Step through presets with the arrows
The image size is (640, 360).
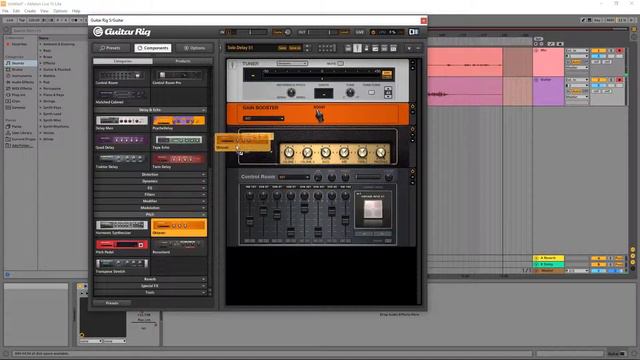click(x=307, y=48)
